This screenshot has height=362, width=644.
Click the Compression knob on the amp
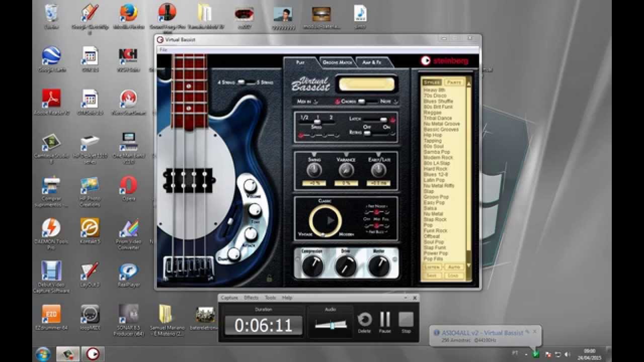point(312,265)
